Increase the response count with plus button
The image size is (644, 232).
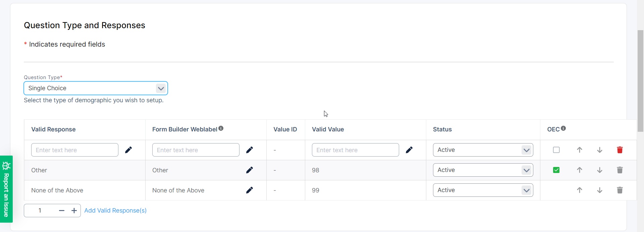click(74, 211)
